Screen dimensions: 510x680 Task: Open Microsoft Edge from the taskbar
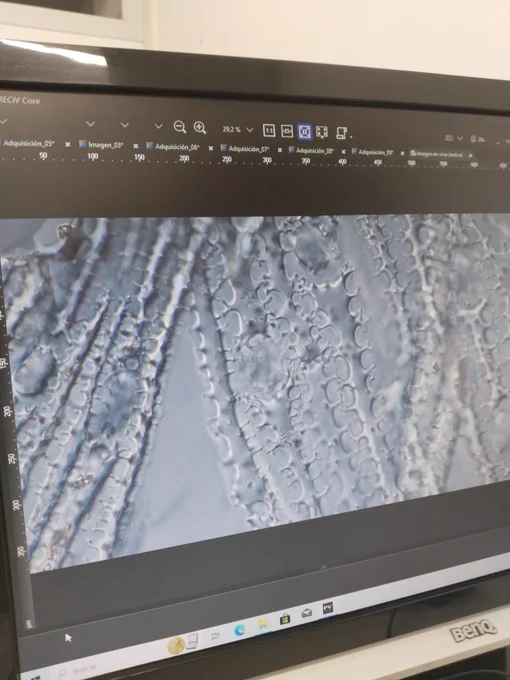pyautogui.click(x=239, y=630)
